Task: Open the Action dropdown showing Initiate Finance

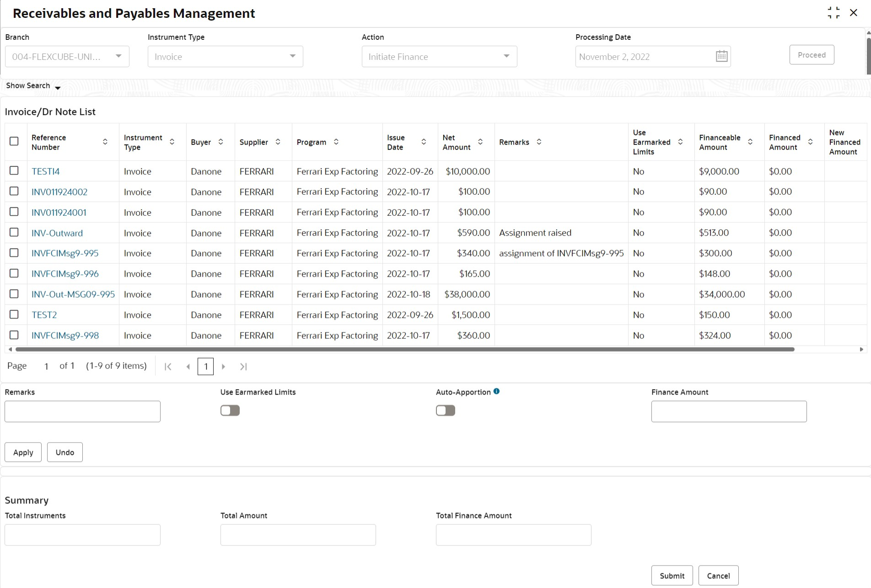Action: click(439, 57)
